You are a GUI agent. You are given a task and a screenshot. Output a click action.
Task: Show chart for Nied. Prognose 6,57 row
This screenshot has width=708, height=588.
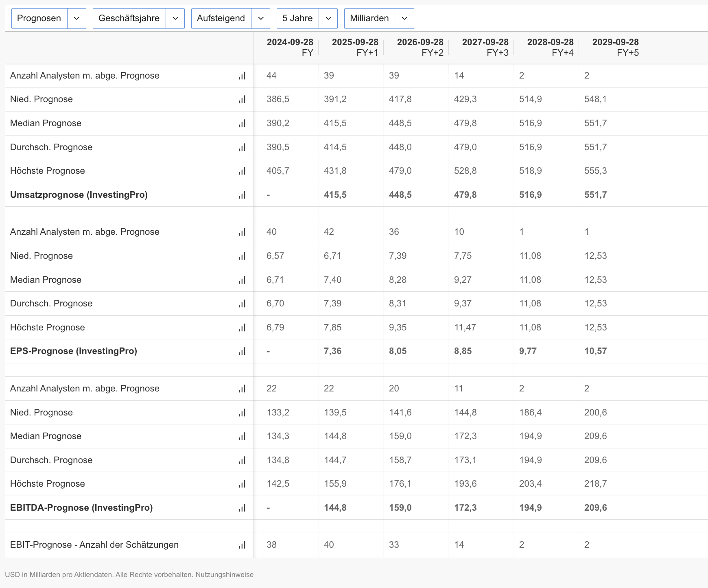click(x=242, y=256)
